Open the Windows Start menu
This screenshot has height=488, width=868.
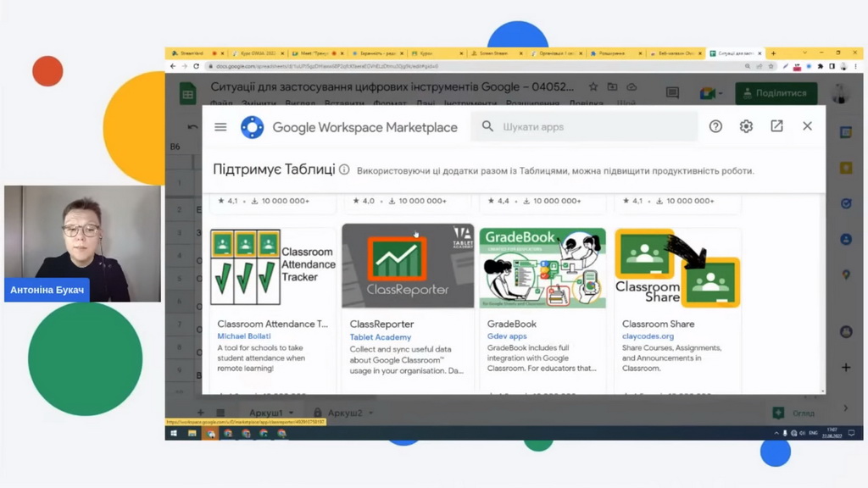[x=173, y=433]
